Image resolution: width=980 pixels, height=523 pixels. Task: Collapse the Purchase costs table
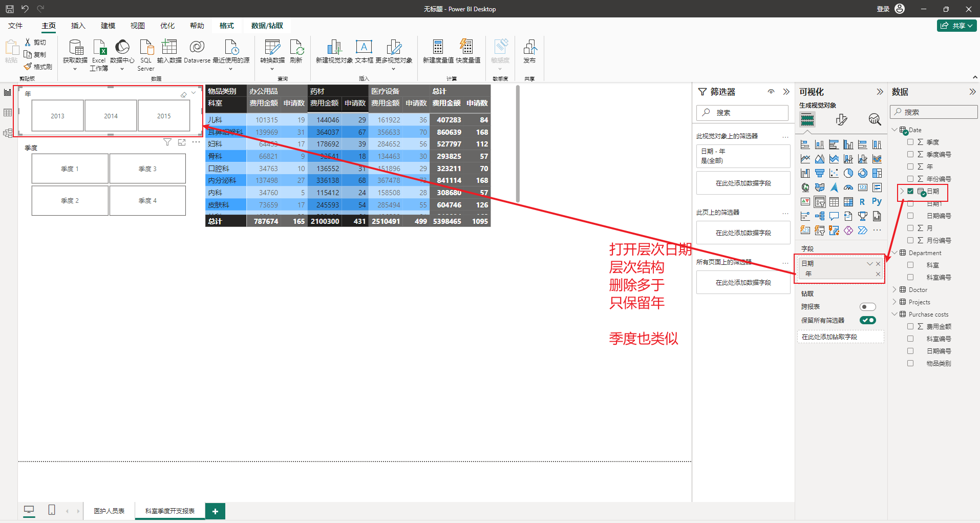pyautogui.click(x=894, y=314)
